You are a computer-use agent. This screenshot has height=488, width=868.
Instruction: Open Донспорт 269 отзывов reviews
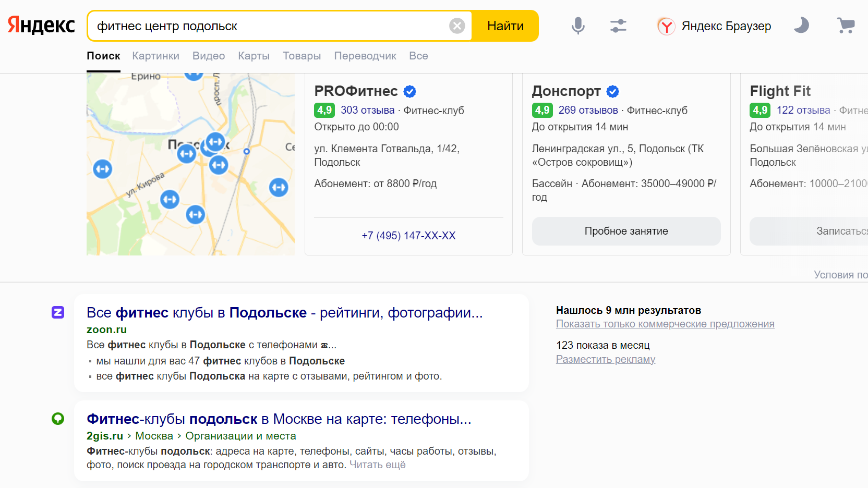tap(588, 110)
